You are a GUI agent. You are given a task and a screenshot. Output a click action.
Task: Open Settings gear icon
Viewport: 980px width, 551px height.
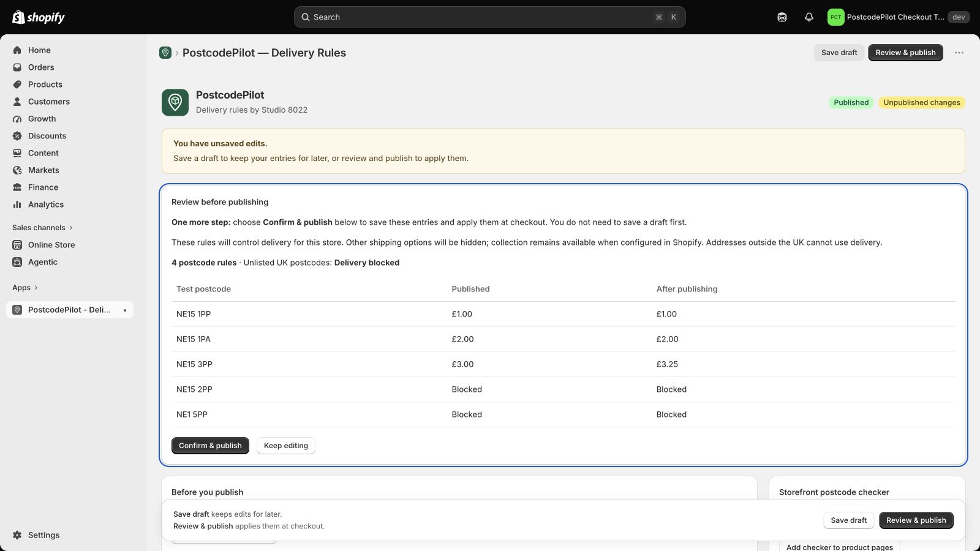(x=17, y=535)
